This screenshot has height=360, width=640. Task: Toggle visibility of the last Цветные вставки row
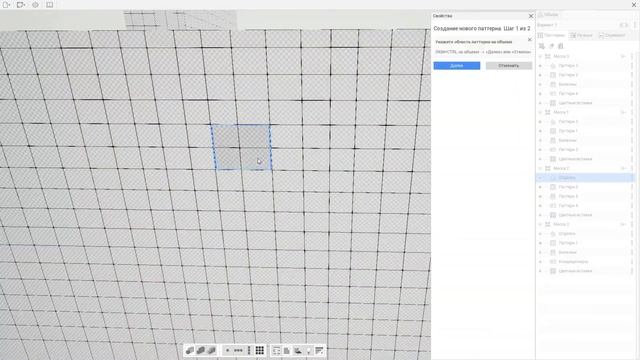pyautogui.click(x=540, y=271)
